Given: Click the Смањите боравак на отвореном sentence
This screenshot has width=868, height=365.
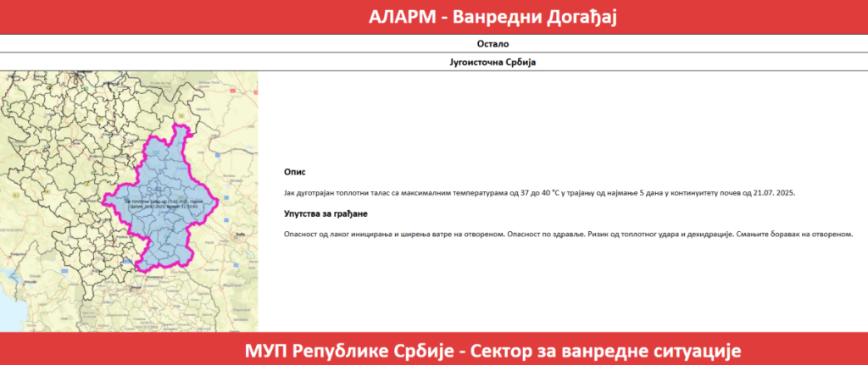Looking at the screenshot, I should coord(793,234).
